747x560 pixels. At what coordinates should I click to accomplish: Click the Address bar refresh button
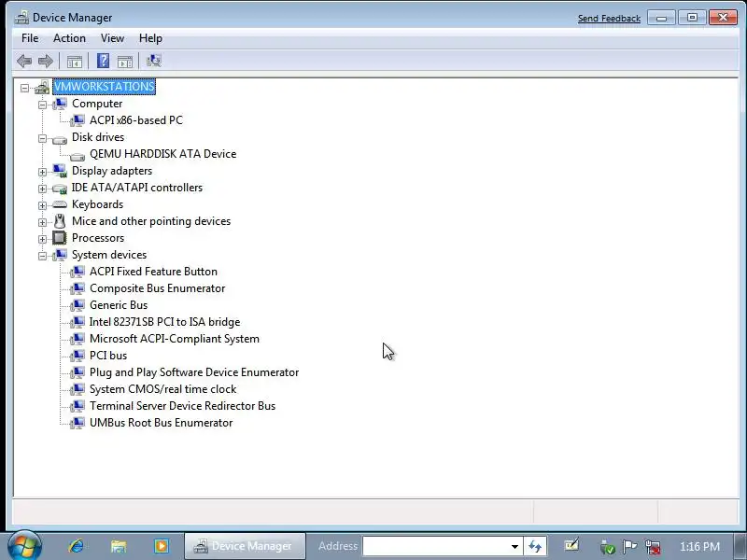pyautogui.click(x=535, y=546)
